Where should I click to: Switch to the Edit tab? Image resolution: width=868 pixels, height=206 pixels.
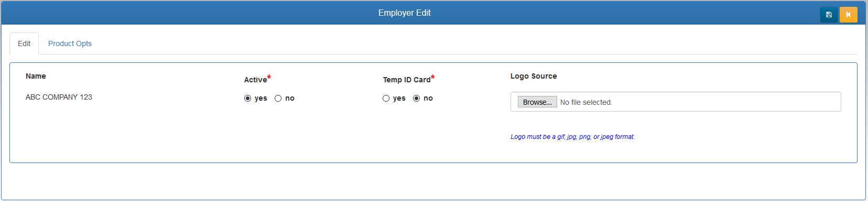click(x=24, y=44)
